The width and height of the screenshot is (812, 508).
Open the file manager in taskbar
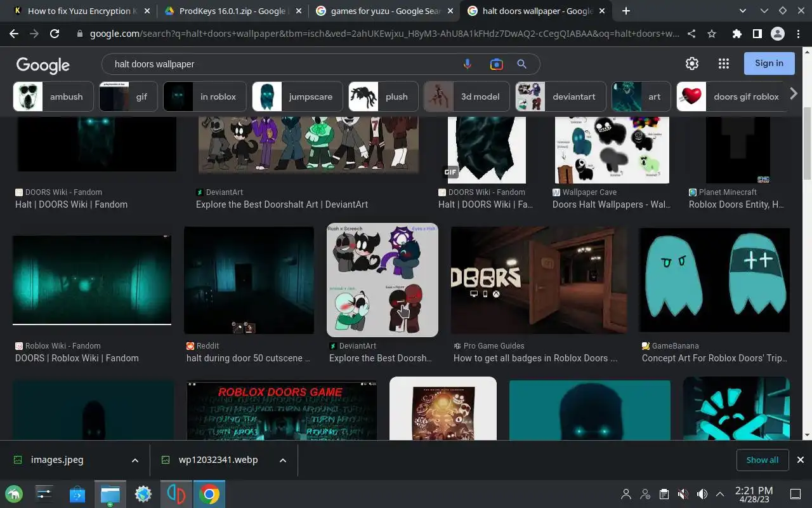(110, 494)
